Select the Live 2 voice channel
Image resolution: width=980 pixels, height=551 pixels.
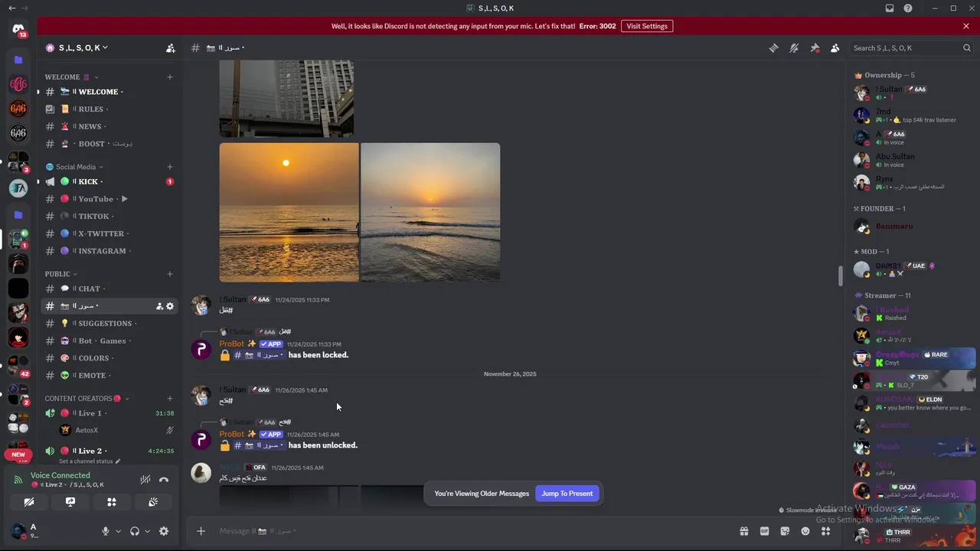click(x=110, y=451)
